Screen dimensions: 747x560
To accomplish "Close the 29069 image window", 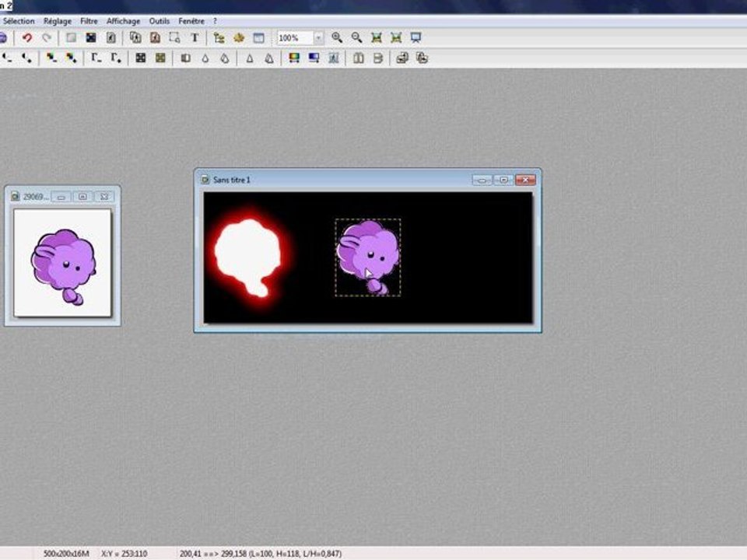I will (x=104, y=196).
